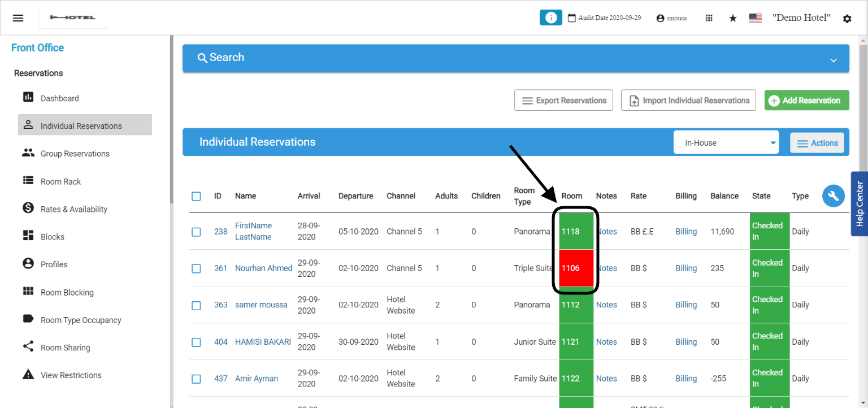Click the blue wrench table settings icon
Screen dimensions: 868x408
click(x=834, y=196)
